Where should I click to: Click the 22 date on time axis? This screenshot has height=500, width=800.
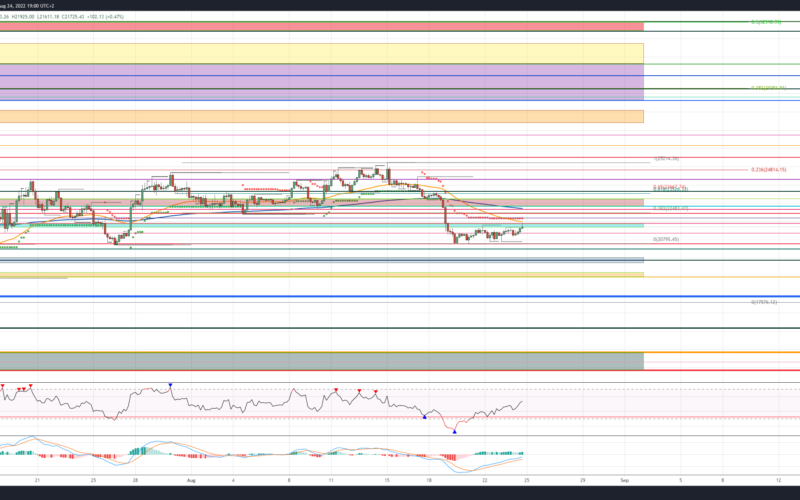485,480
